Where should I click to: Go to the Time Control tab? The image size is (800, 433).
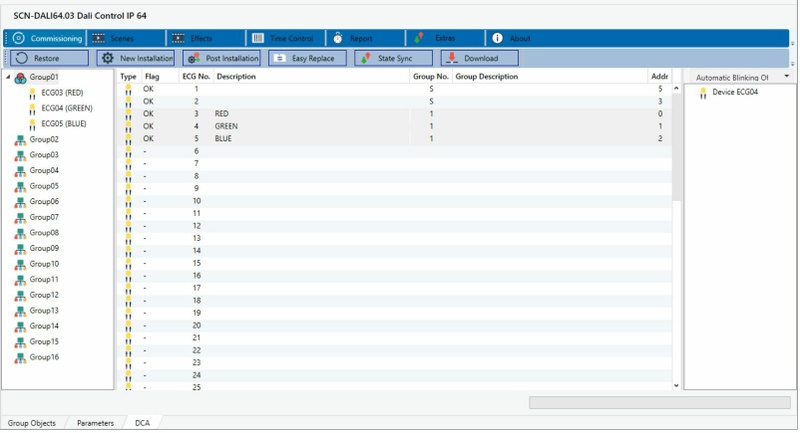point(285,38)
